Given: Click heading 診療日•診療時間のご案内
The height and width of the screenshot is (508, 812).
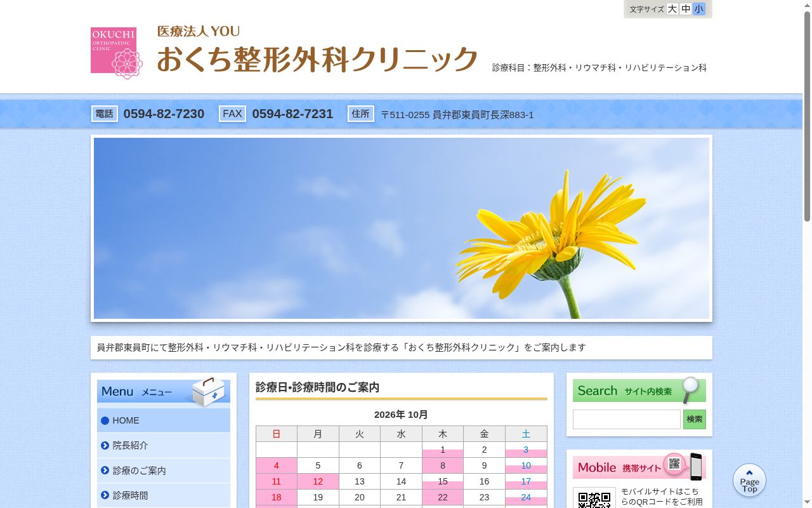Looking at the screenshot, I should (317, 387).
